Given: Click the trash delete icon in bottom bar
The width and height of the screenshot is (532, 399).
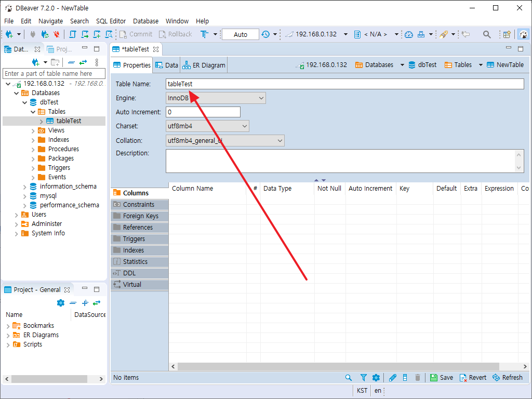Looking at the screenshot, I should pos(418,377).
